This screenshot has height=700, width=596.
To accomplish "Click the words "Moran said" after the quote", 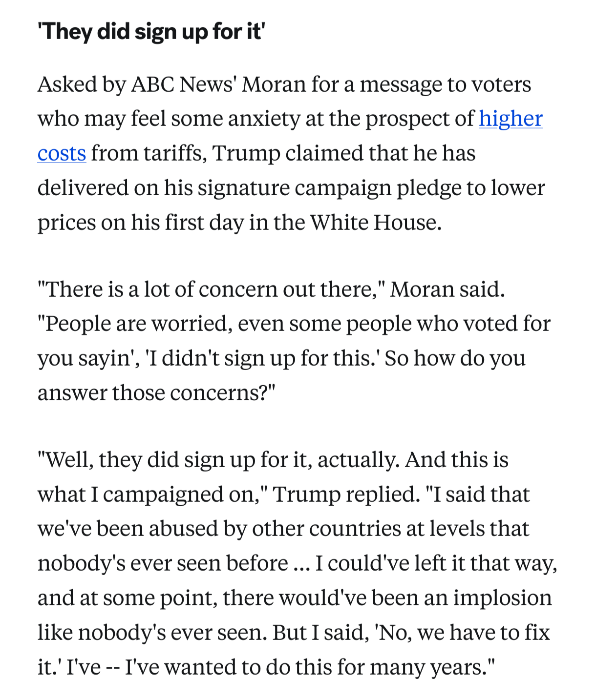I will [x=447, y=289].
